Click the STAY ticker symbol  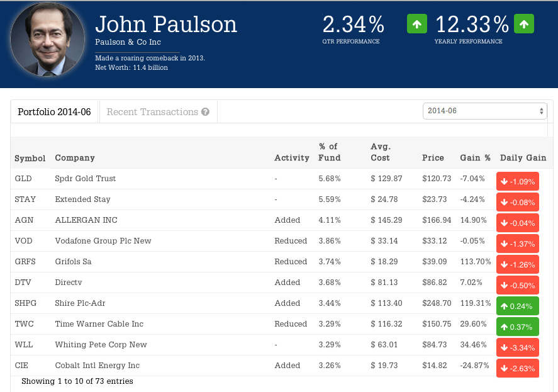pos(25,199)
